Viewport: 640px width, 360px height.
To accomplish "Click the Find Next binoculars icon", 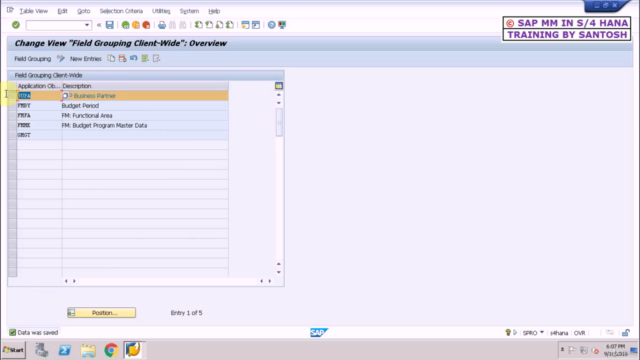I will pos(183,25).
